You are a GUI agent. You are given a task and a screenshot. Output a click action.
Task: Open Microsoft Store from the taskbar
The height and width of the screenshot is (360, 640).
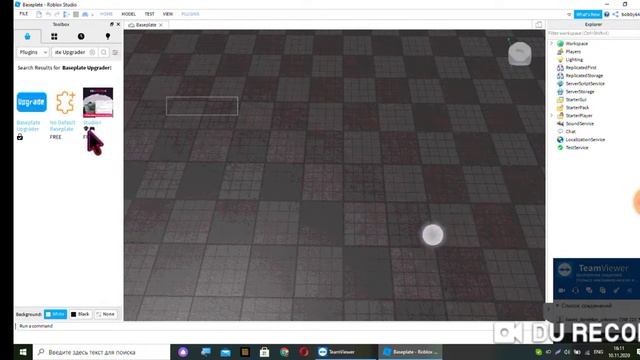264,352
